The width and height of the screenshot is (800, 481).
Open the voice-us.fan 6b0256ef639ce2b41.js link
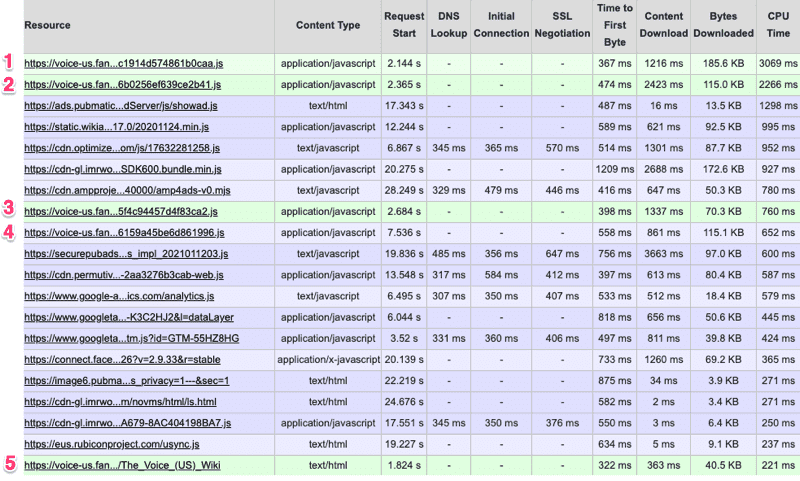(x=122, y=85)
